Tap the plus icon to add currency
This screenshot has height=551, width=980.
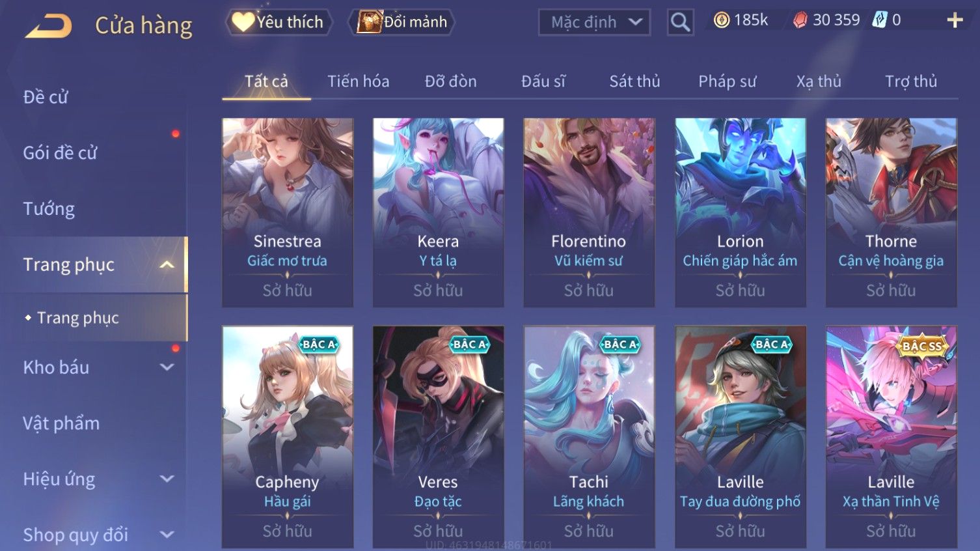pyautogui.click(x=955, y=20)
